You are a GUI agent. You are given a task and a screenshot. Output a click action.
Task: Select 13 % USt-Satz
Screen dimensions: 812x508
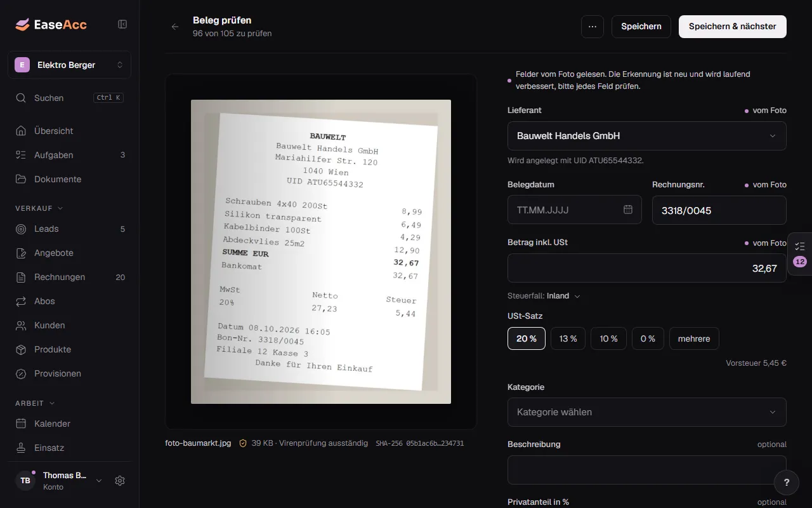[568, 338]
